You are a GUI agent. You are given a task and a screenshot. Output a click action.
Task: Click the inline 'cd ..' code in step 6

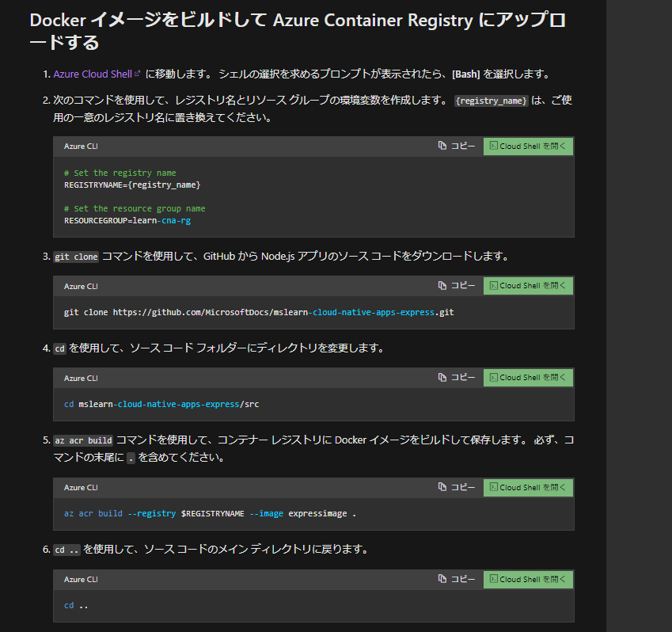[x=66, y=550]
